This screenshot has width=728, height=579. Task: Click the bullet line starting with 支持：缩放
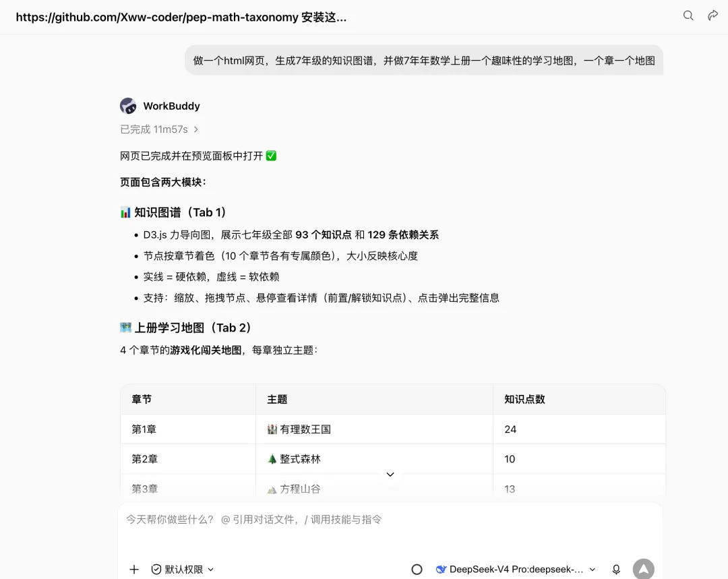[322, 298]
